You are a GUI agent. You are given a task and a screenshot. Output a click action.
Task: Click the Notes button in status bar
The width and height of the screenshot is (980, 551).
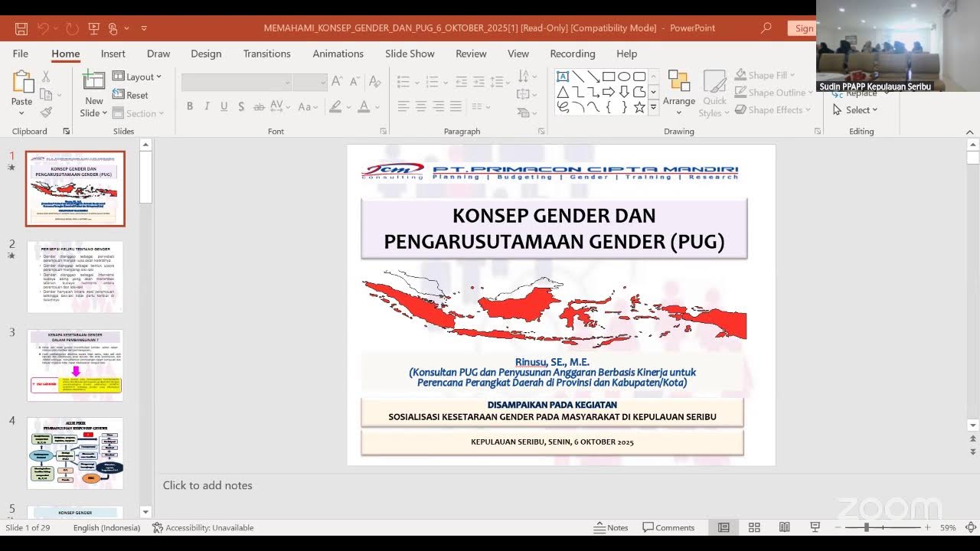point(612,527)
